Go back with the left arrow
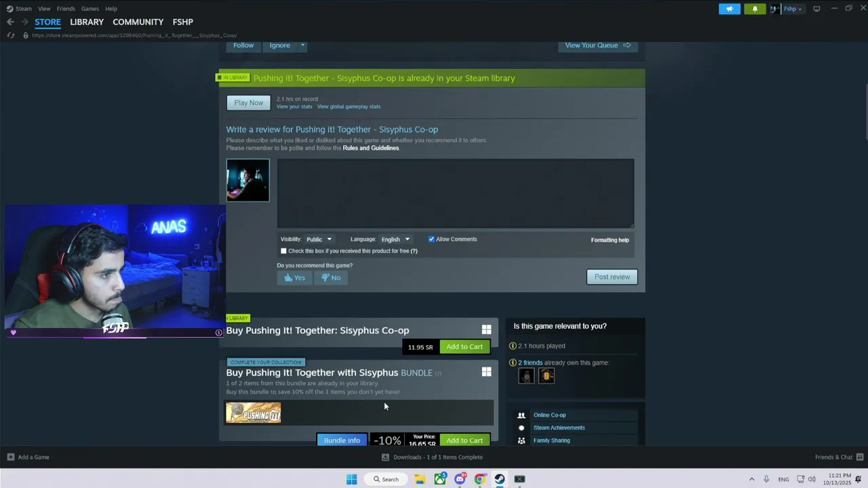Screen dimensions: 868x488 [10, 22]
